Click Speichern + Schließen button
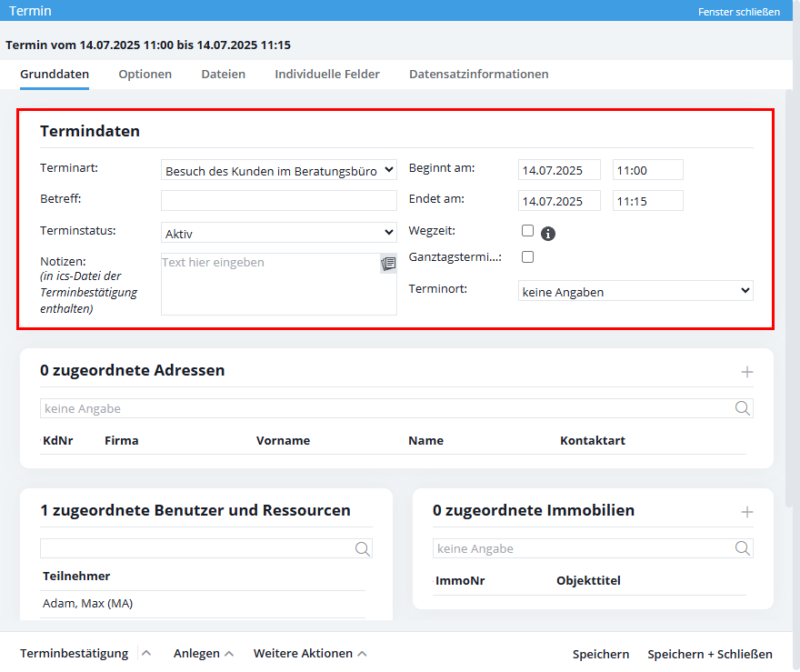Viewport: 800px width, 672px height. coord(709,654)
